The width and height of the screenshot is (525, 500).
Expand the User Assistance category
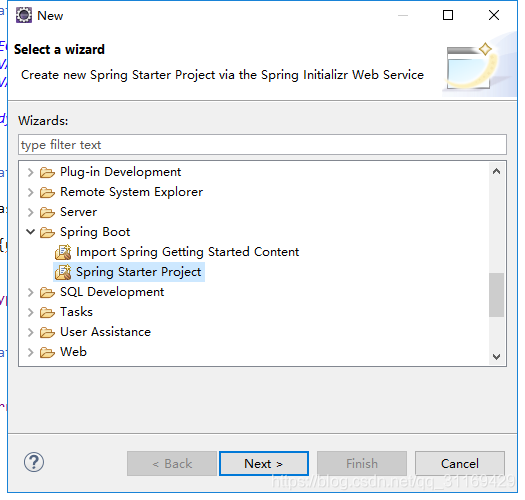[30, 332]
